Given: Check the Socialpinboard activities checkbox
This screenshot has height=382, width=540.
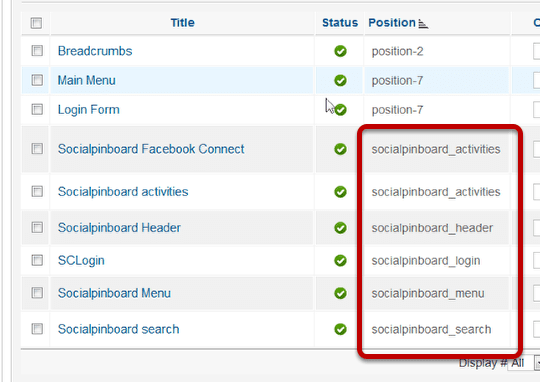Looking at the screenshot, I should 37,191.
